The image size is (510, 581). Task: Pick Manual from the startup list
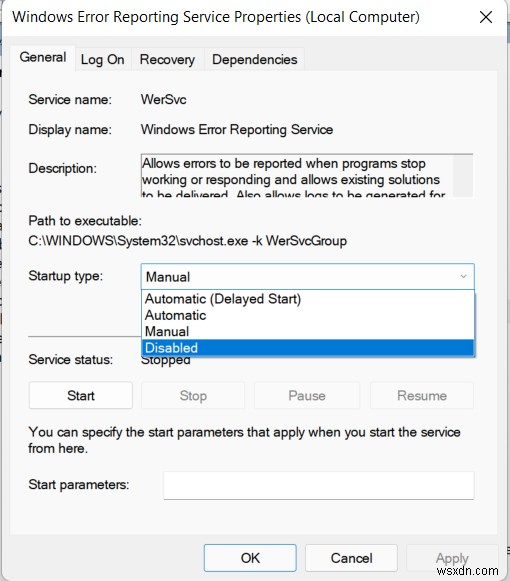(x=308, y=331)
